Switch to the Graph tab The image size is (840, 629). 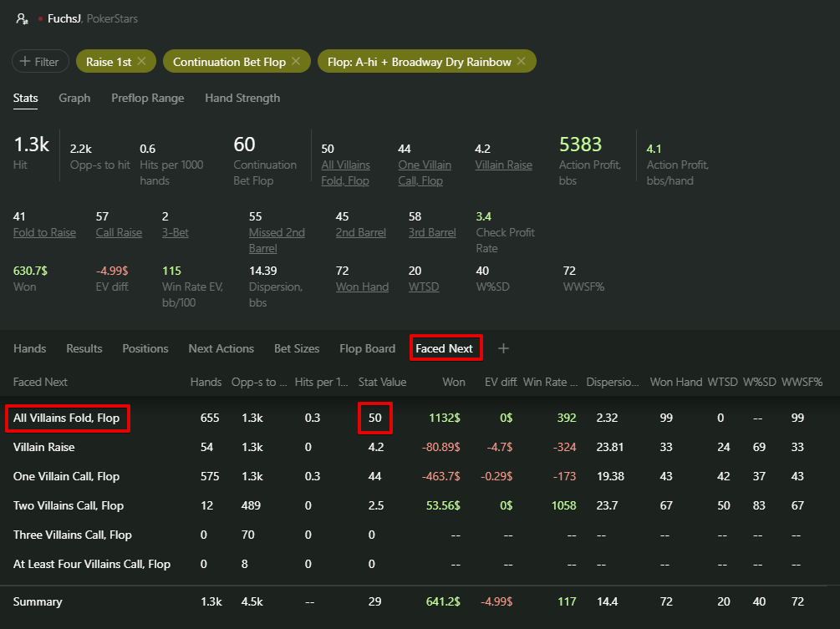74,98
